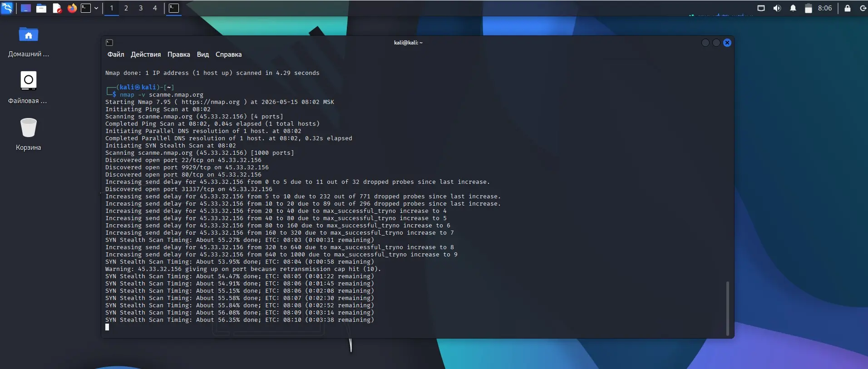
Task: Launch the file manager from the panel
Action: (41, 8)
